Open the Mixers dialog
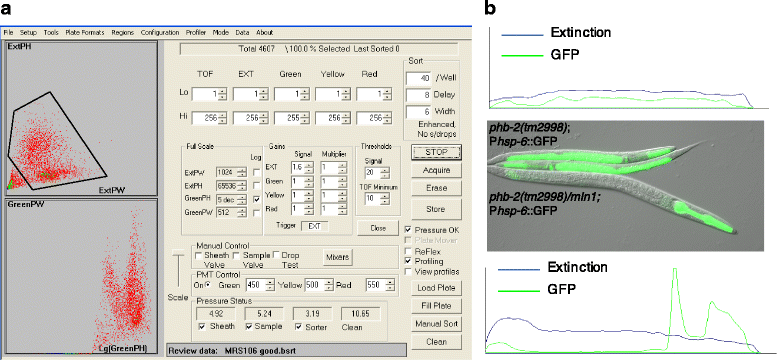This screenshot has height=360, width=777. coord(337,257)
